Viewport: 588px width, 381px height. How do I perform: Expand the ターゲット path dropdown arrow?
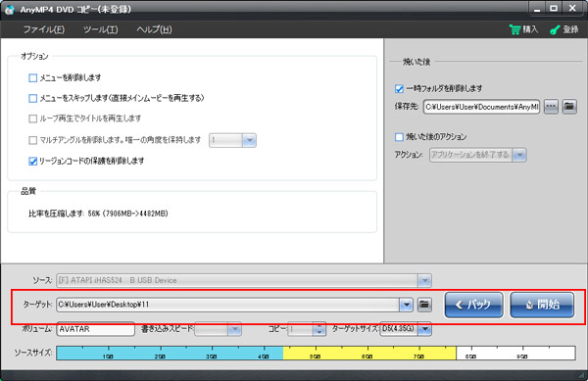[406, 305]
